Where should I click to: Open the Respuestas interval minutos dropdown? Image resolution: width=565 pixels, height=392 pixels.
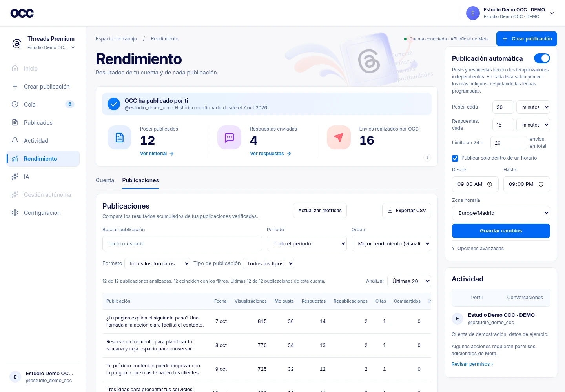click(x=533, y=125)
